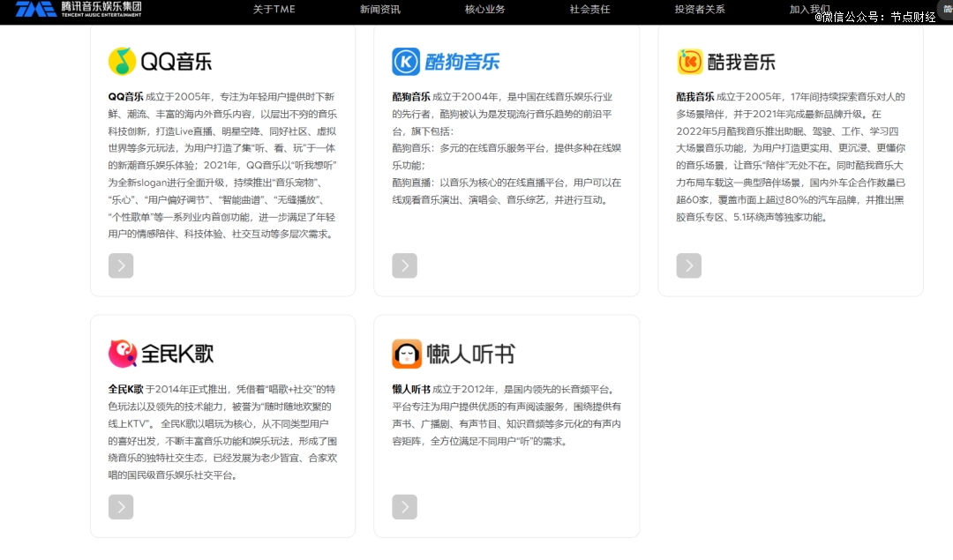This screenshot has height=560, width=953.
Task: Click the bold 全民K歌 text in description
Action: tap(125, 389)
